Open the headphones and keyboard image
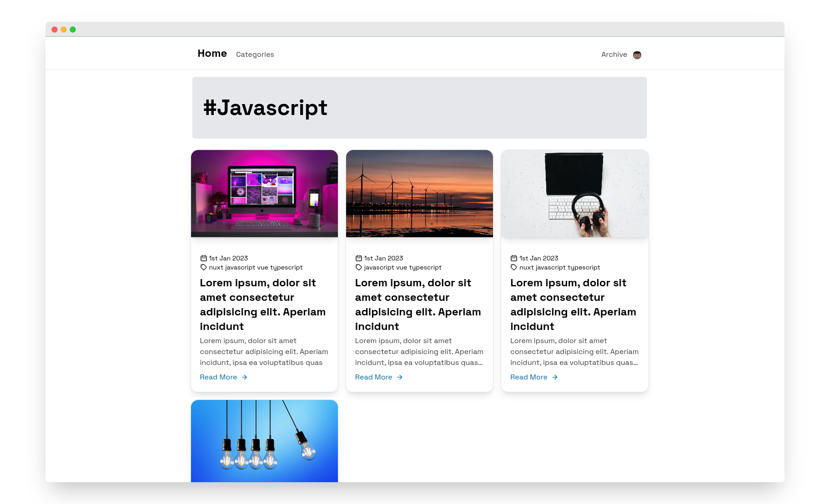 [574, 194]
